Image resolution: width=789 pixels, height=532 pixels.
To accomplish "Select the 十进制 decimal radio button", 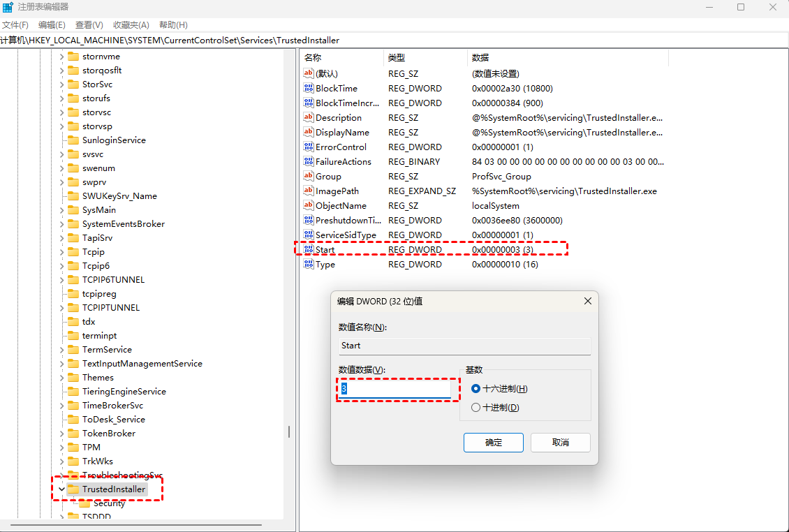I will click(x=476, y=408).
